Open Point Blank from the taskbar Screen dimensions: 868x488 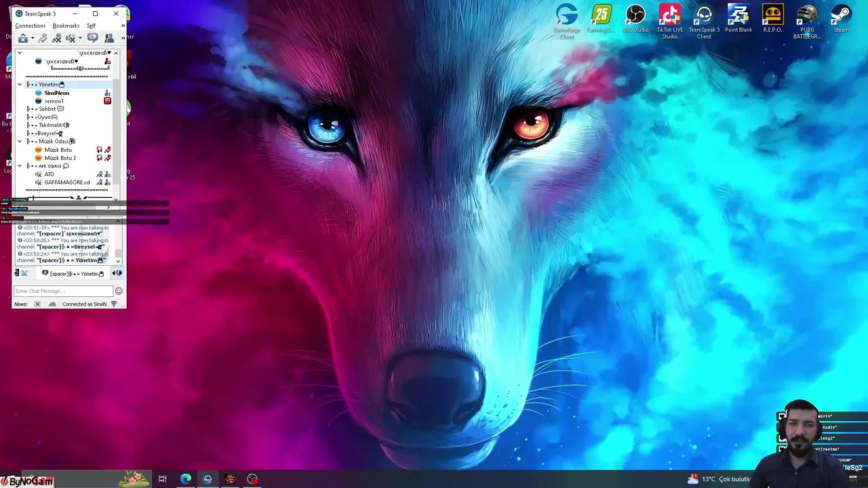click(230, 479)
